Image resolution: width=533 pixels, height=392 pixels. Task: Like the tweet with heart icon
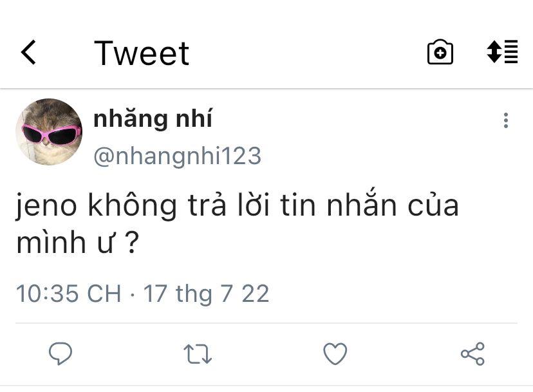(x=335, y=353)
